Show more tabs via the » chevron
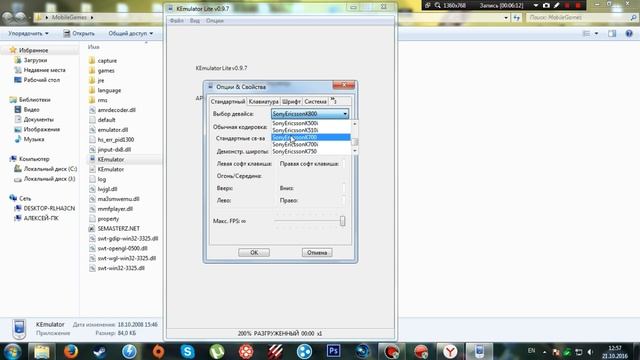Viewport: 640px width, 360px height. point(333,100)
